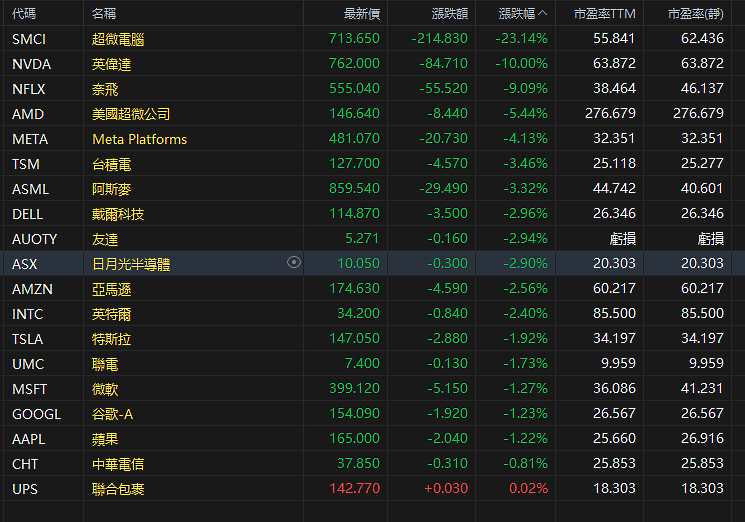Select the META ticker
The height and width of the screenshot is (522, 745).
(30, 139)
